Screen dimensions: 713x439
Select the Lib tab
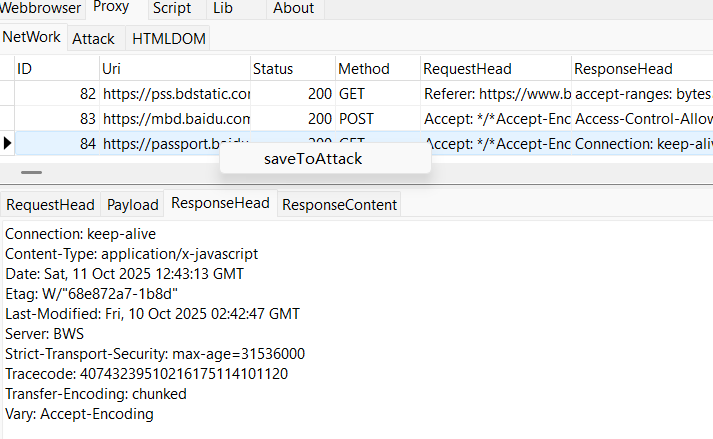tap(222, 8)
